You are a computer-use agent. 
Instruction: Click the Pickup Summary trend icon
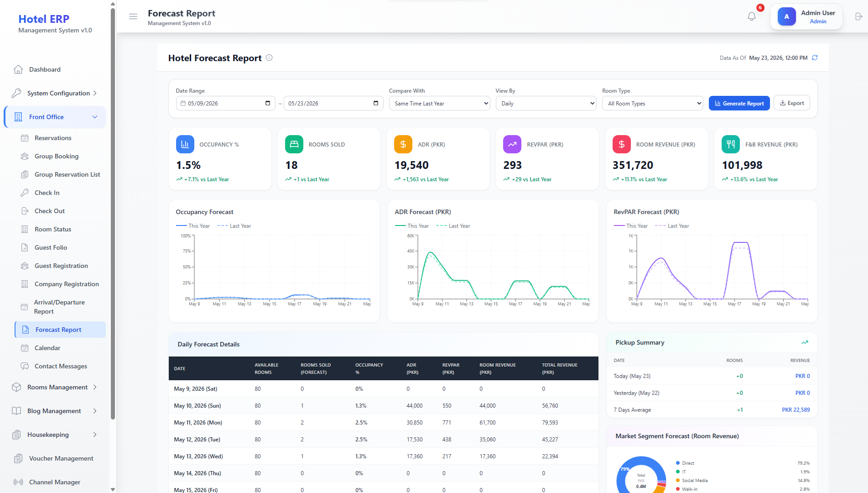coord(805,342)
